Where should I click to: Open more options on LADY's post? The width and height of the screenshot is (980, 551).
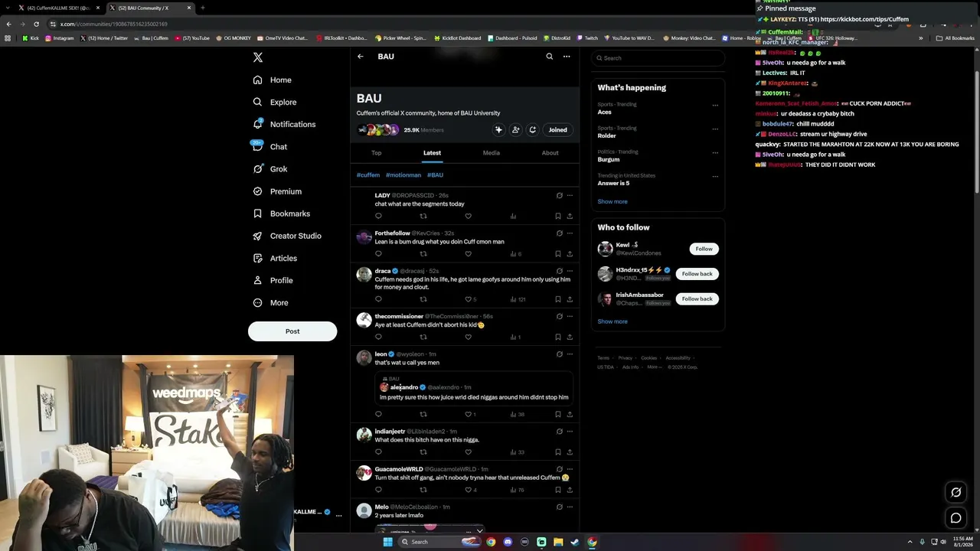click(570, 196)
